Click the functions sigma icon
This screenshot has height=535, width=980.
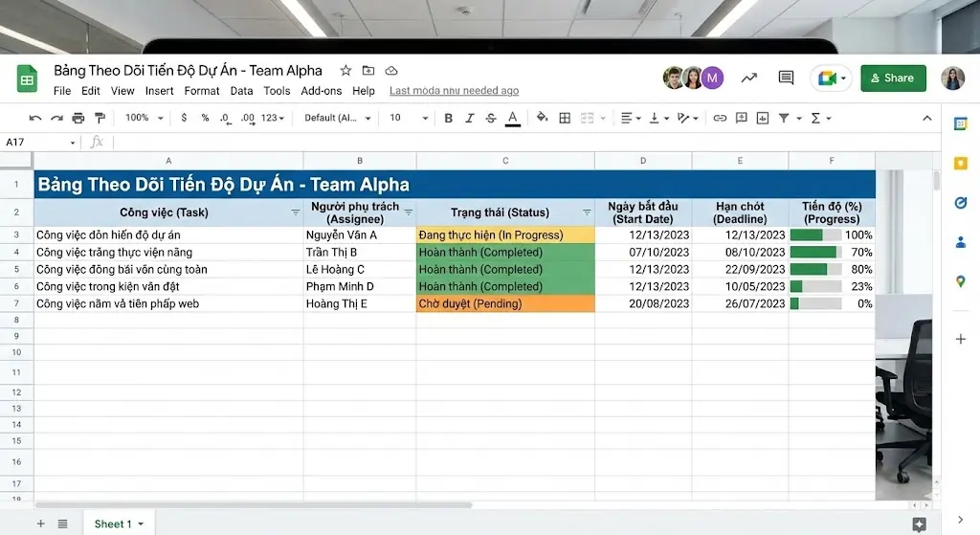point(815,118)
